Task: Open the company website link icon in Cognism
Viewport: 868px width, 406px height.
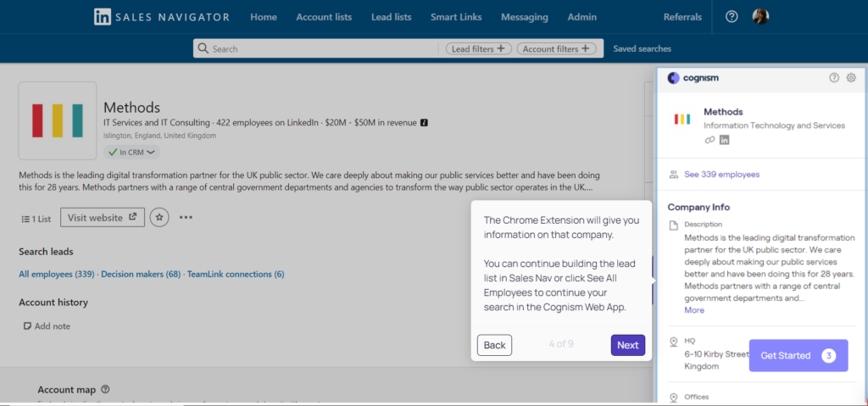Action: click(x=709, y=140)
